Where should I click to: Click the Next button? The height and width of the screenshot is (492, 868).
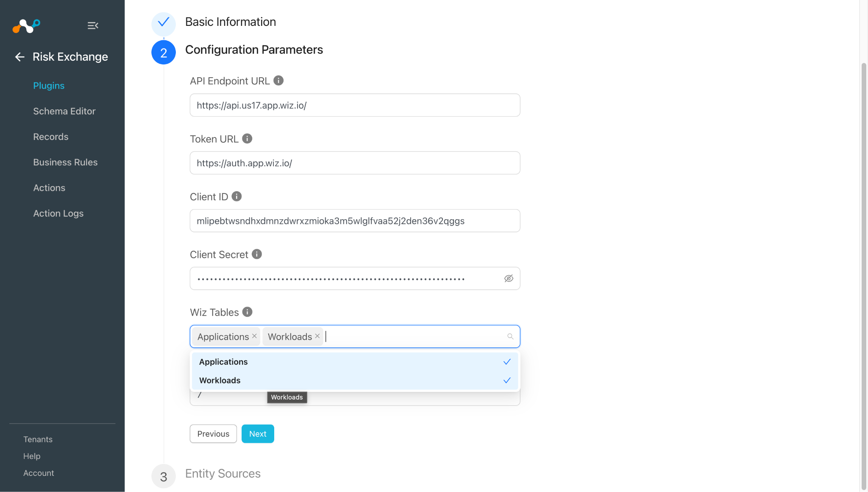tap(258, 434)
